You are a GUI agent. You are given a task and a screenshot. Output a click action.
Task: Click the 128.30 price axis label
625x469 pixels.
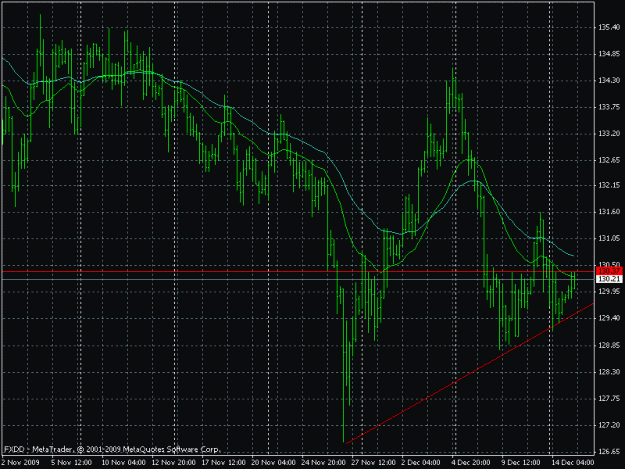(x=609, y=372)
